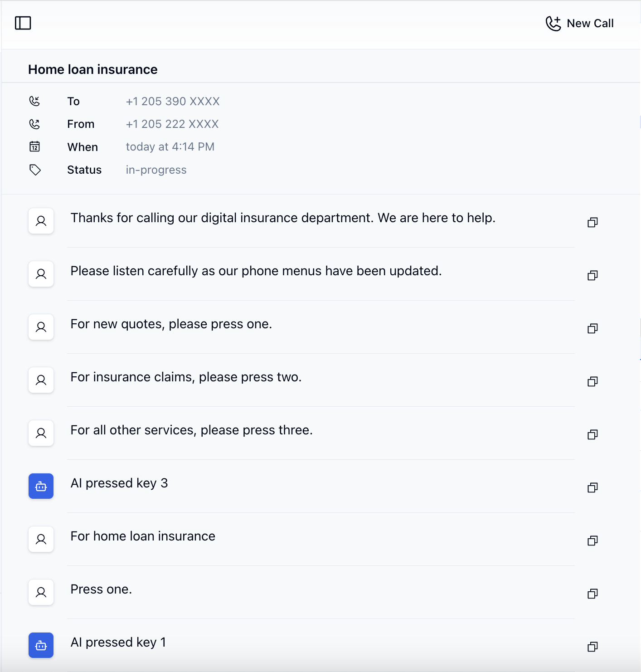Start a New Call
641x672 pixels.
point(579,24)
